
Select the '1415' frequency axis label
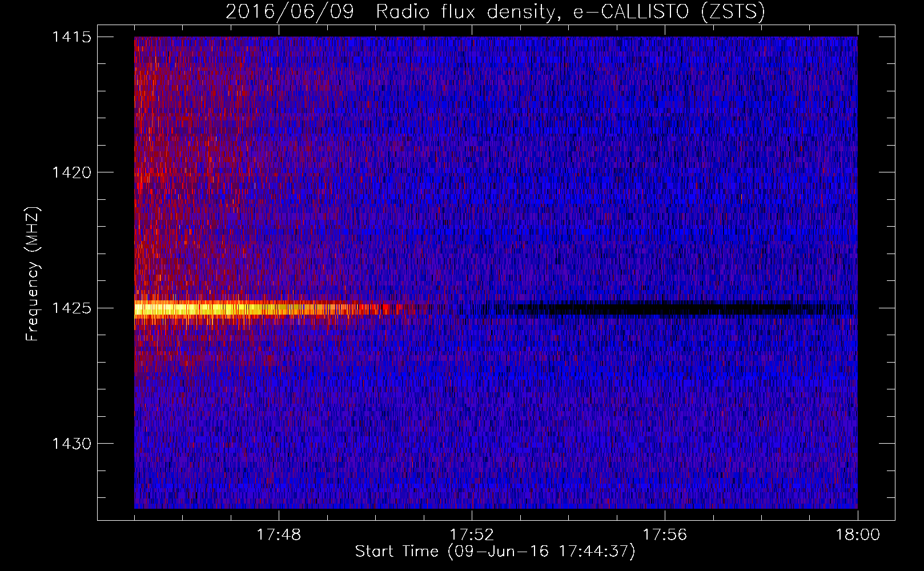tap(72, 37)
